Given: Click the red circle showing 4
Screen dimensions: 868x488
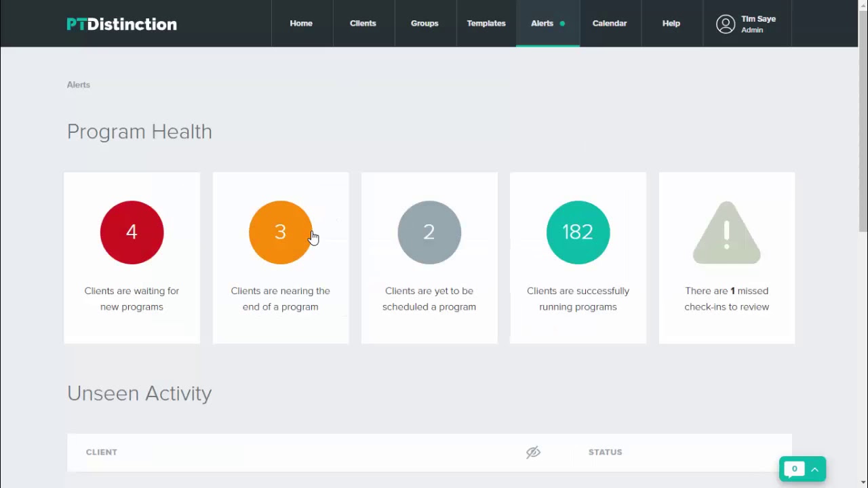Looking at the screenshot, I should tap(132, 232).
